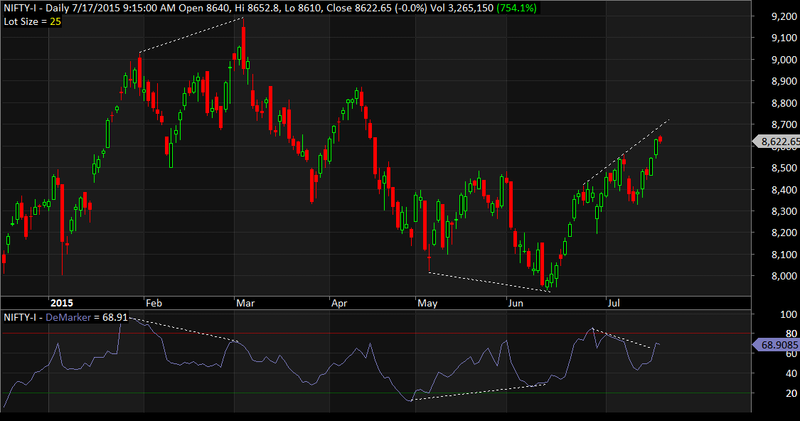The width and height of the screenshot is (800, 421).
Task: Select the dashed trendline under May-June price lows
Action: 489,282
